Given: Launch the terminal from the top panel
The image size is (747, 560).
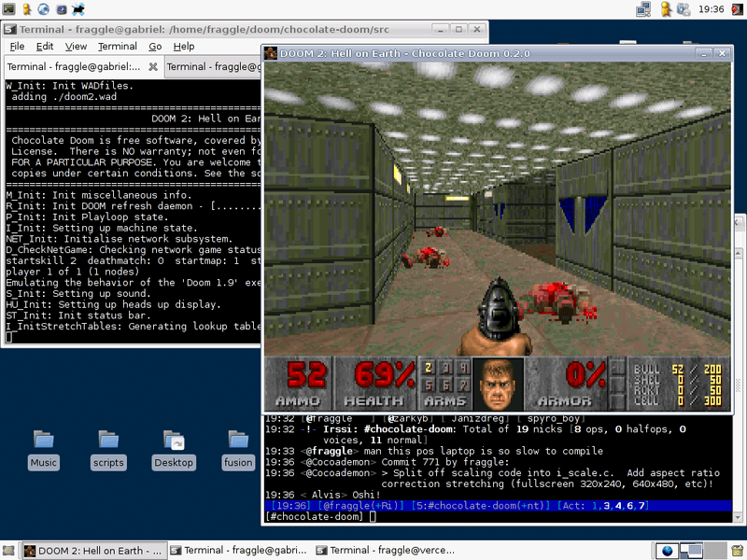Looking at the screenshot, I should 9,8.
